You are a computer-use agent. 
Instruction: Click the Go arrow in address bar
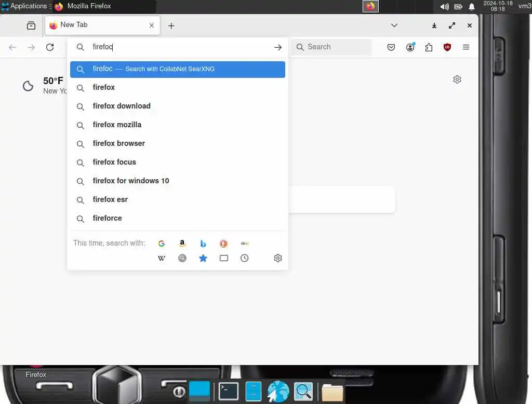coord(278,47)
